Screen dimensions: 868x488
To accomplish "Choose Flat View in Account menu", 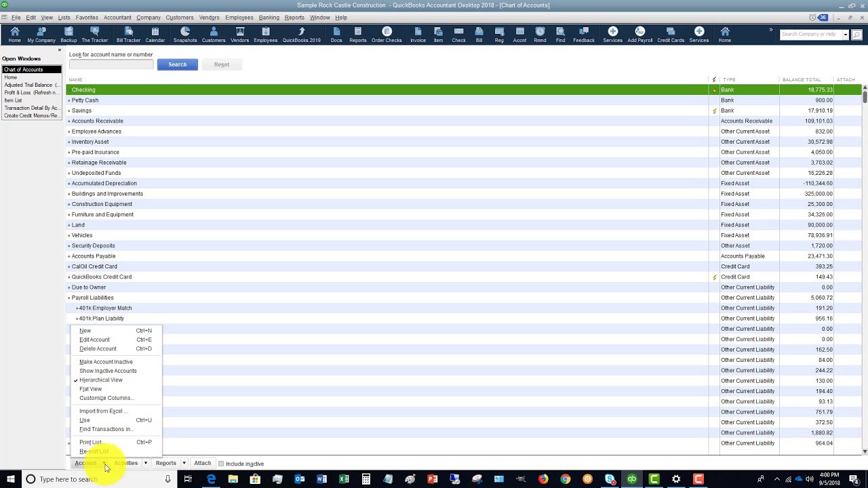I will coord(90,389).
